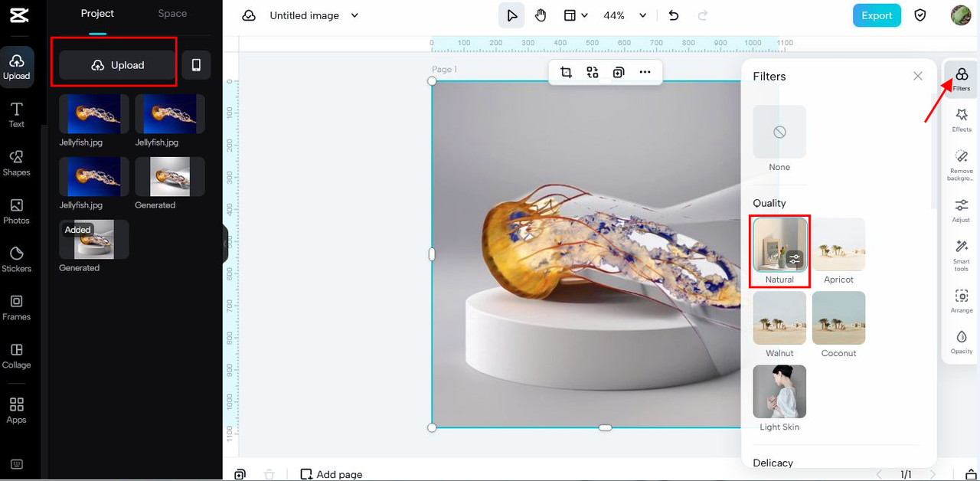980x481 pixels.
Task: Switch to the Project tab
Action: (97, 14)
